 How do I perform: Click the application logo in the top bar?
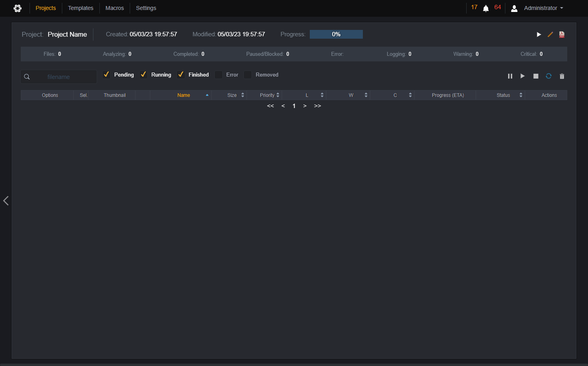pyautogui.click(x=18, y=8)
